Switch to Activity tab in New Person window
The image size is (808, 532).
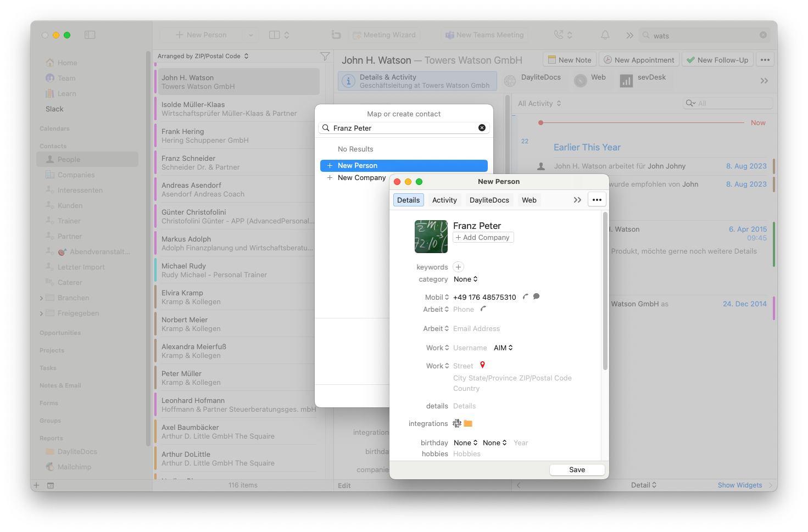444,200
